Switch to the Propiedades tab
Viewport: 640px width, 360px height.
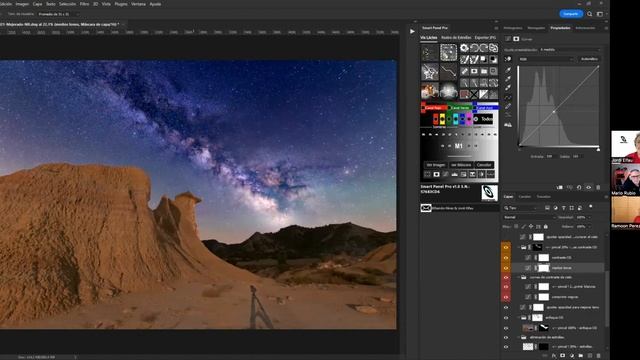tap(560, 28)
